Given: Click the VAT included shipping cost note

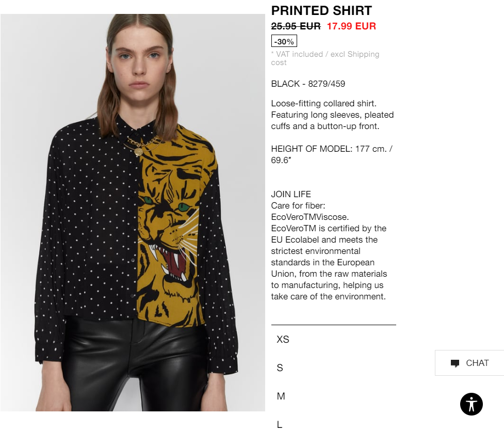Looking at the screenshot, I should coord(325,58).
